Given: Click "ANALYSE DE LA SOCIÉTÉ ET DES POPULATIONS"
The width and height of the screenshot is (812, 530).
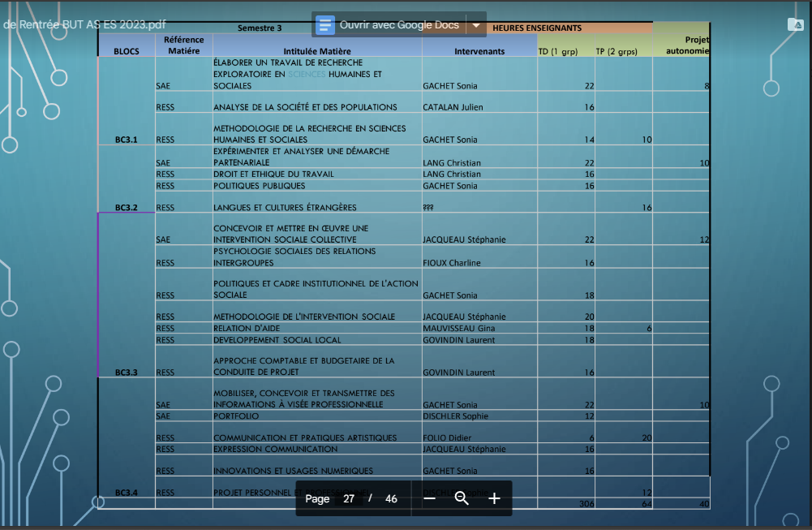Looking at the screenshot, I should tap(306, 107).
